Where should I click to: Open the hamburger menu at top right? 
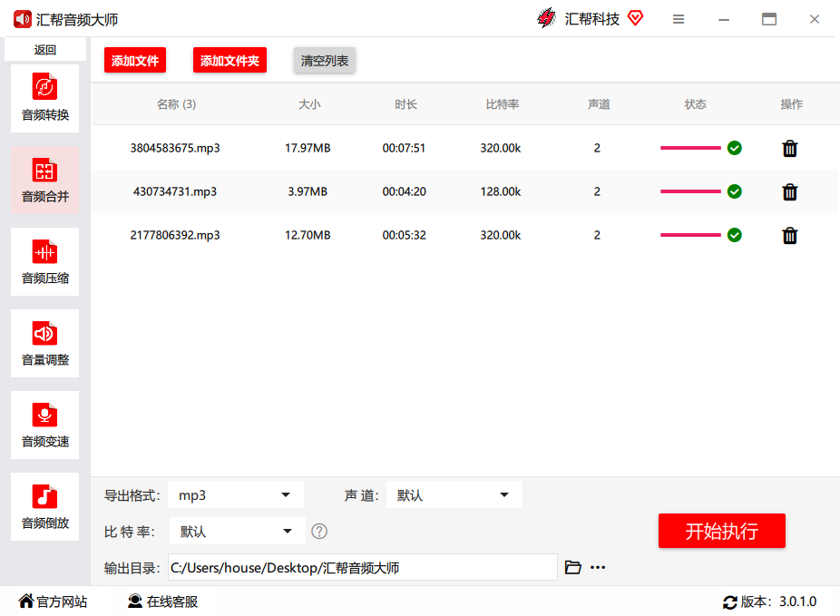pos(679,18)
